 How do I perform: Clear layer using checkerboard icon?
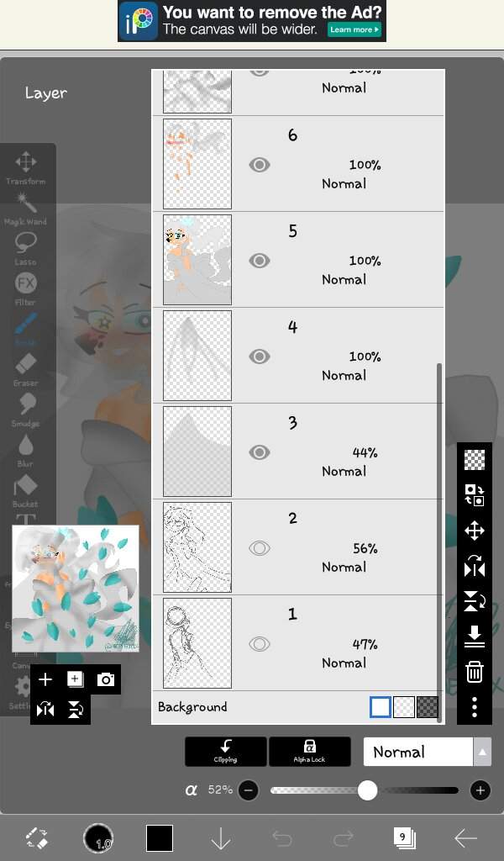[x=475, y=460]
